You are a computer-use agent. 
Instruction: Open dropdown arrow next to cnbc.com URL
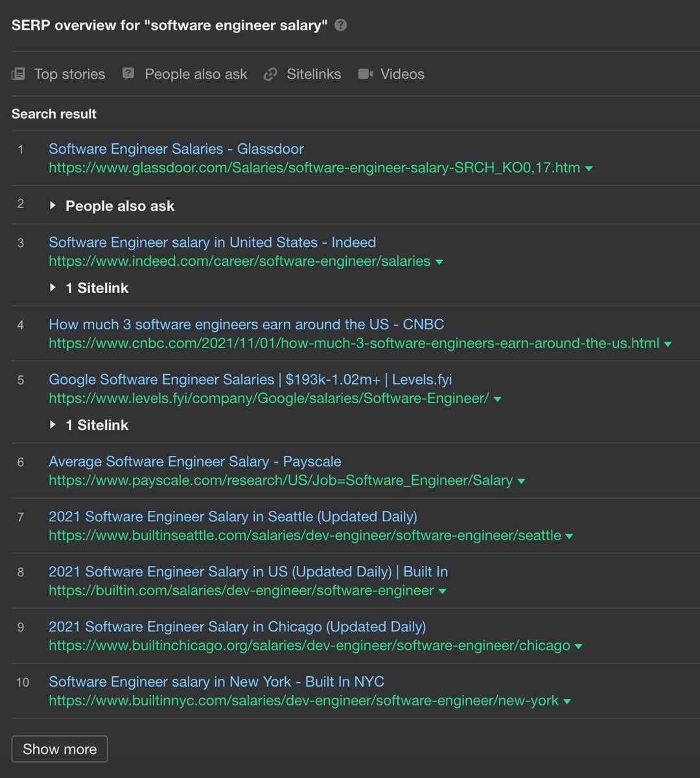tap(668, 344)
